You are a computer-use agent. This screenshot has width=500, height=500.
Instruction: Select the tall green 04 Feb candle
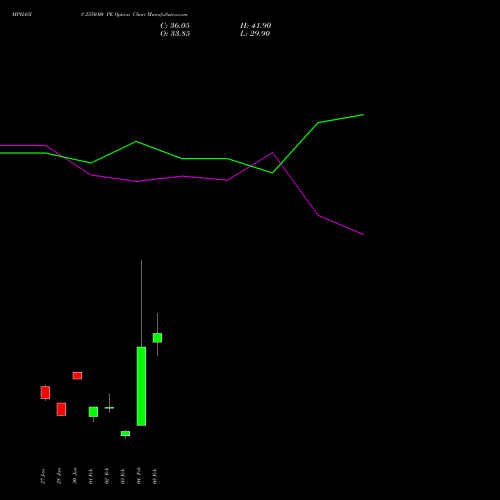click(141, 386)
